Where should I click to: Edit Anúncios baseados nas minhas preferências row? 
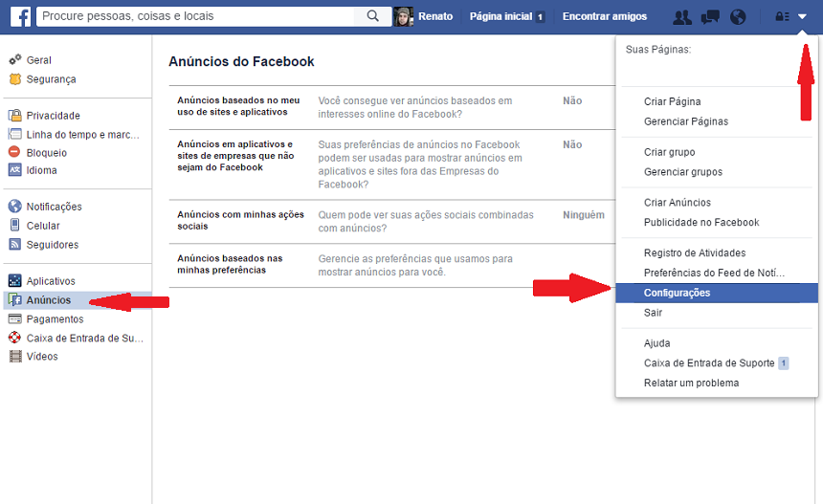(392, 265)
